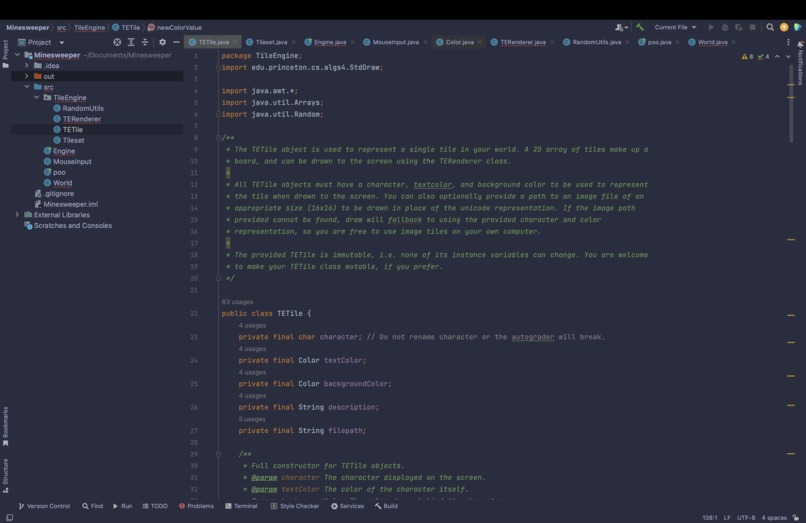Toggle read-only lock icon in status bar
The width and height of the screenshot is (806, 523).
coord(796,517)
